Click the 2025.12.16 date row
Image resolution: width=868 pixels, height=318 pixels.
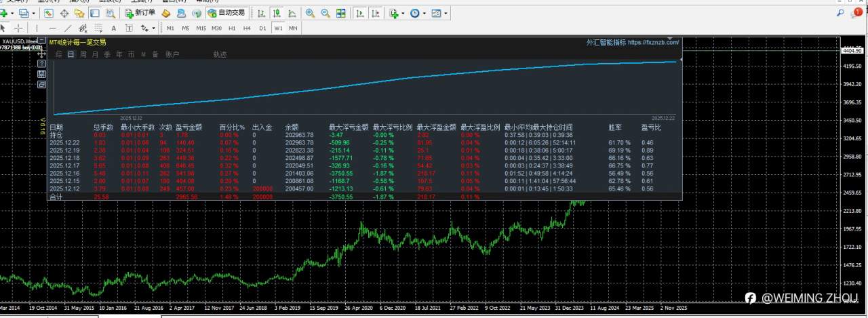point(365,172)
